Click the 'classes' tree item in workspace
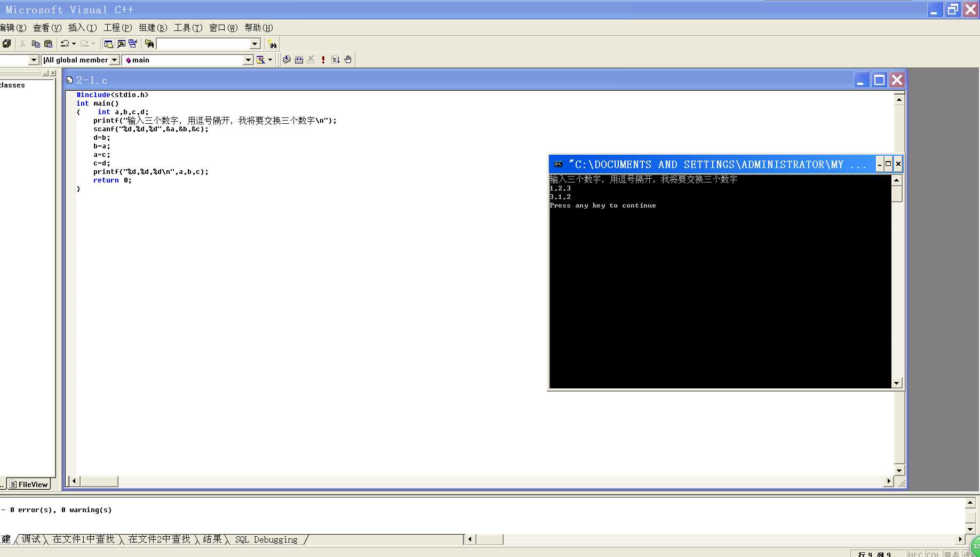This screenshot has width=980, height=557. click(x=12, y=85)
